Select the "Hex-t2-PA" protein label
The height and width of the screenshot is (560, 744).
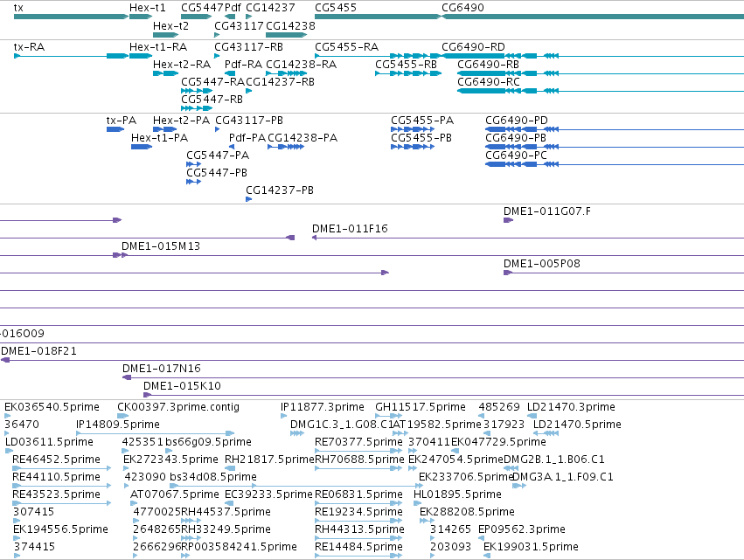coord(181,121)
